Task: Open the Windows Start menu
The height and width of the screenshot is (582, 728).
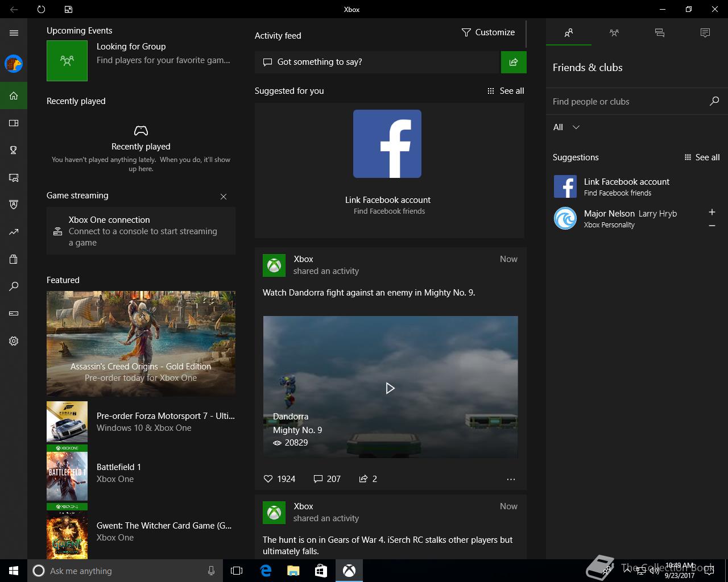Action: [x=14, y=571]
